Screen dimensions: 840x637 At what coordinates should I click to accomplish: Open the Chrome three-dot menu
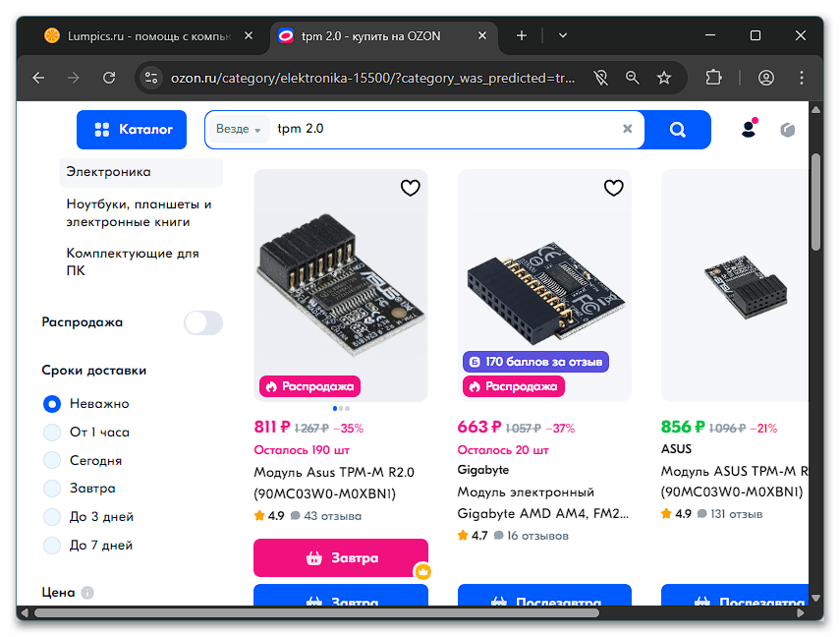(x=802, y=79)
